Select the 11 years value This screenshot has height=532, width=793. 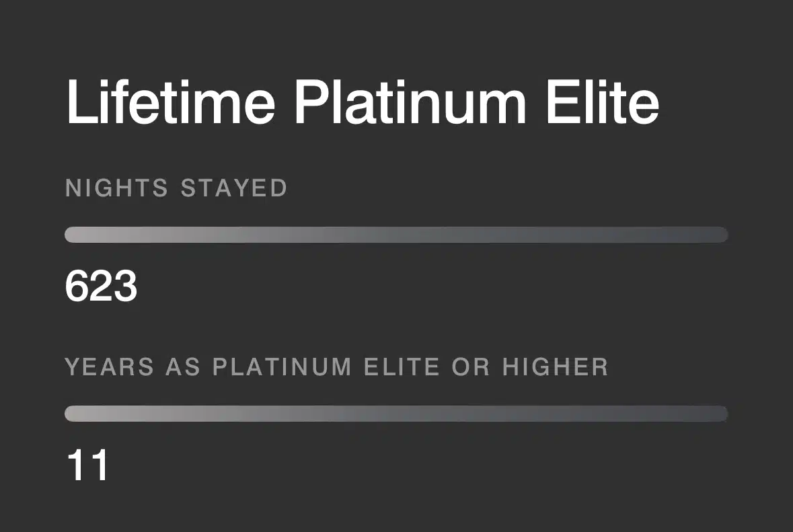coord(87,464)
